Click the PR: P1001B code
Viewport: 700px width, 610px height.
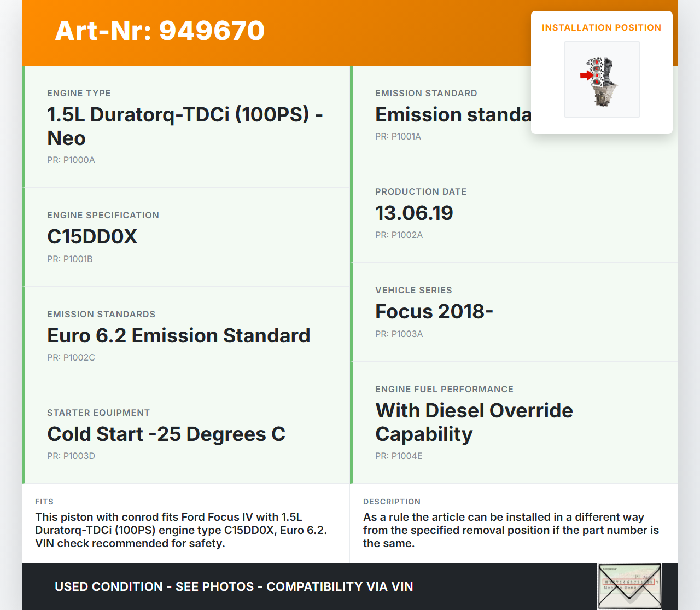[70, 259]
